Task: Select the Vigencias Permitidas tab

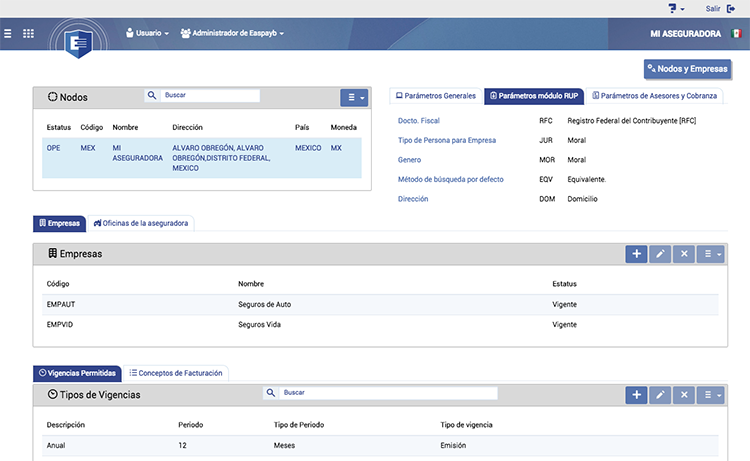Action: click(x=77, y=373)
